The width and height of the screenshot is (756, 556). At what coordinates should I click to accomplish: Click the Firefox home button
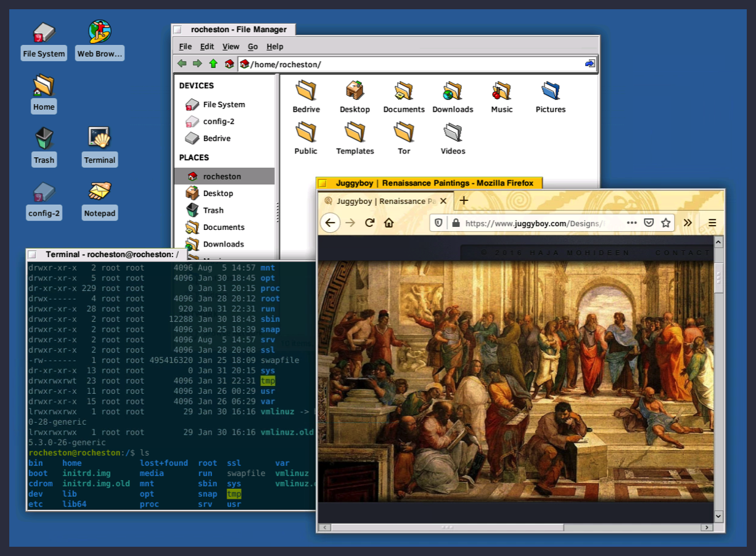[388, 223]
